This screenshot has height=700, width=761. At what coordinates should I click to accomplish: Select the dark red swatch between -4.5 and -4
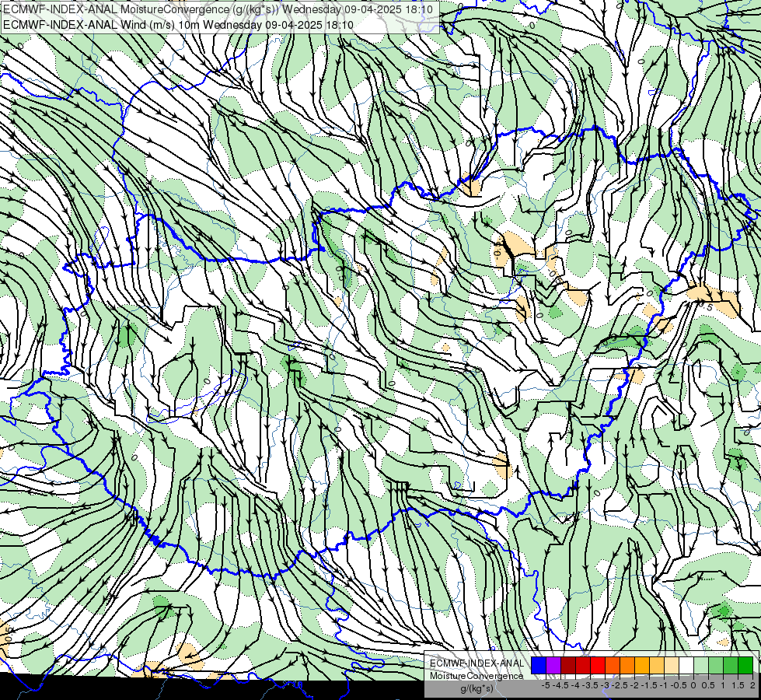tap(568, 665)
